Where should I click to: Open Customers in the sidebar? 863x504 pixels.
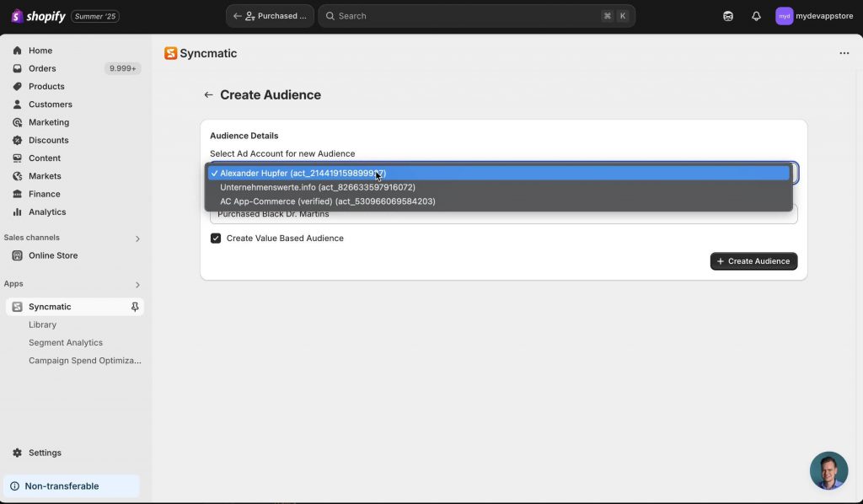(x=50, y=104)
